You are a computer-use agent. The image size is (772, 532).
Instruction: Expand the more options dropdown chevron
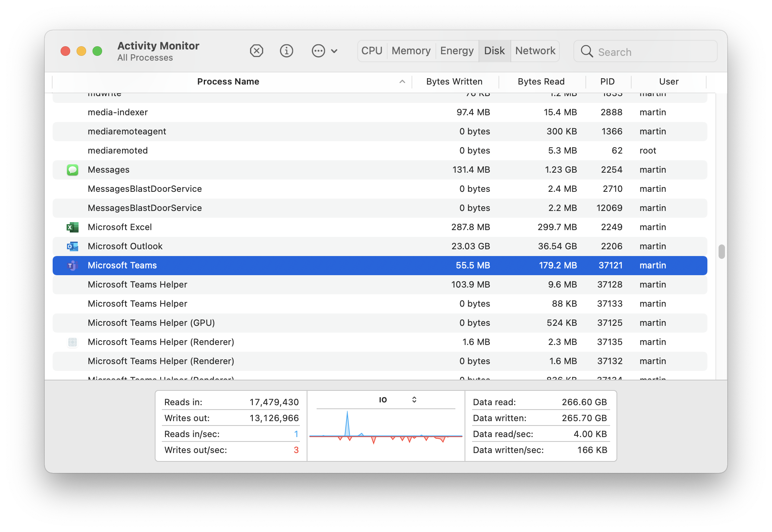[x=334, y=51]
